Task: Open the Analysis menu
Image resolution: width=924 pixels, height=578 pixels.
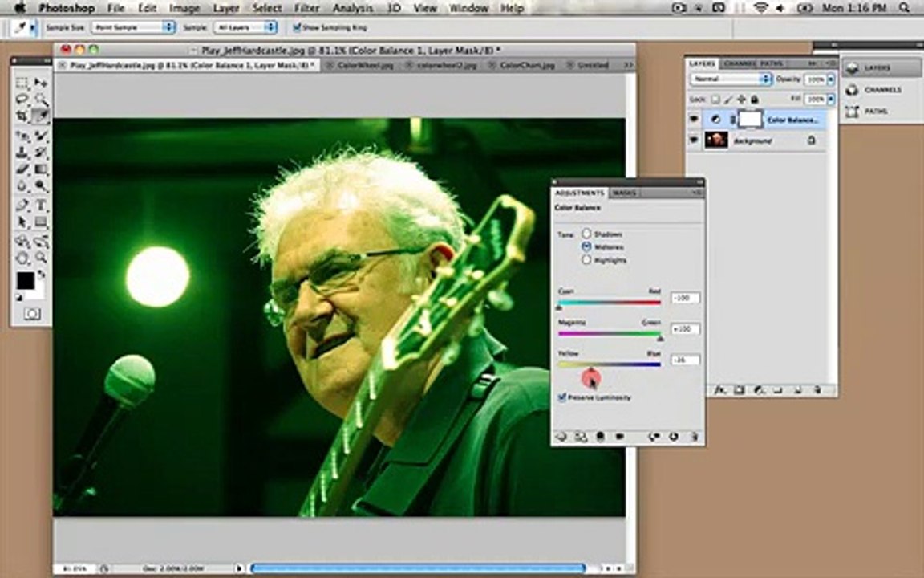Action: pos(352,8)
